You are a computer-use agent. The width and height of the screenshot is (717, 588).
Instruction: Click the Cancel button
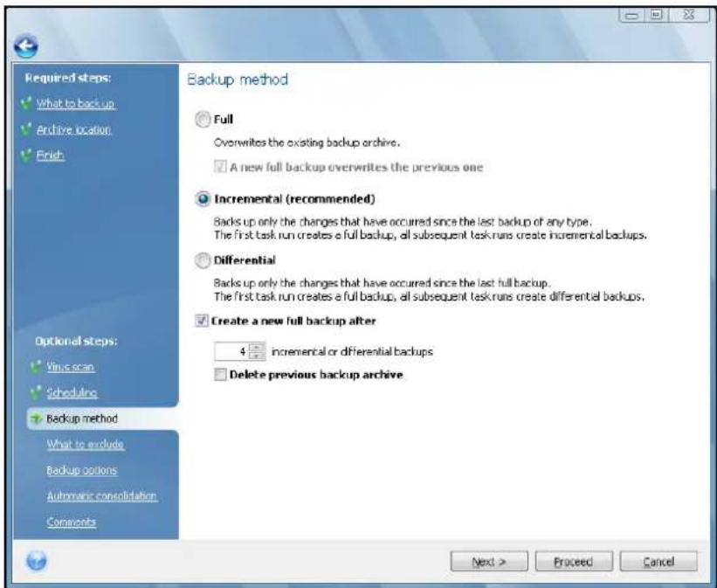point(658,562)
